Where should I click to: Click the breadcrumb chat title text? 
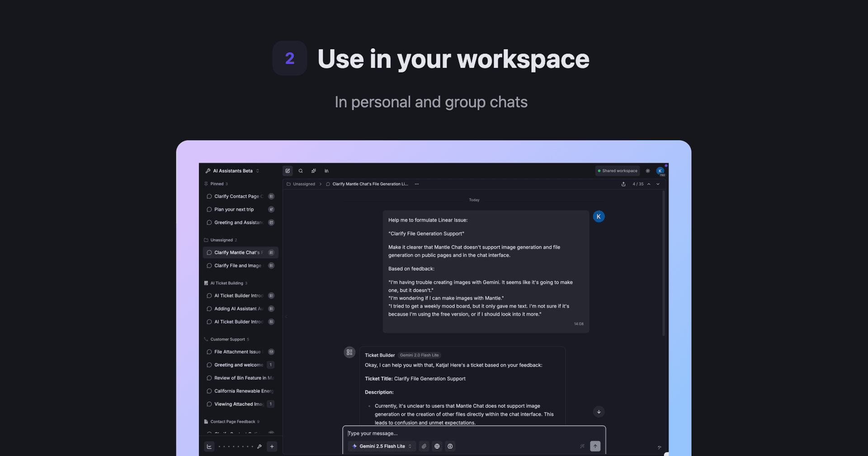tap(370, 184)
